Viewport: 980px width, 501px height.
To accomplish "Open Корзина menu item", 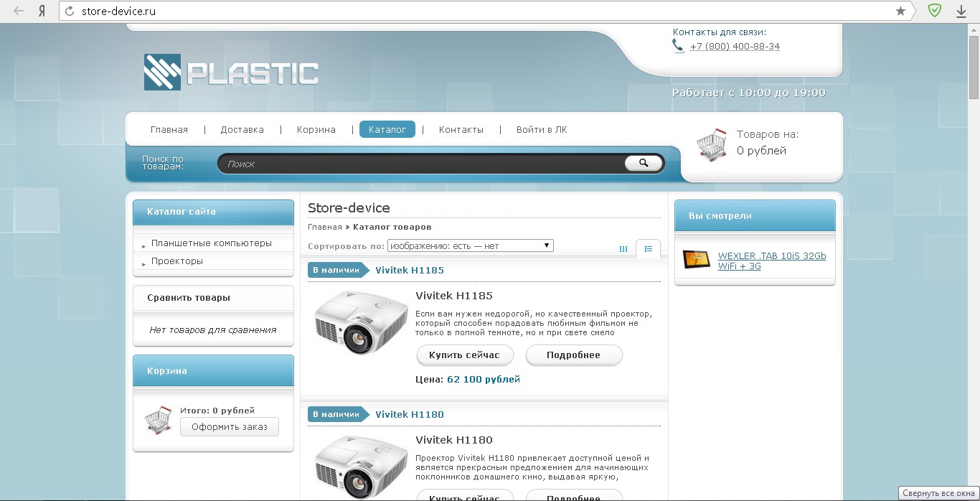I will click(316, 130).
